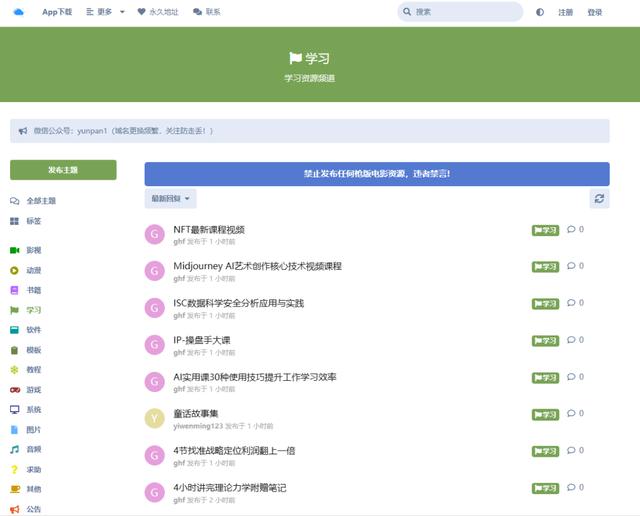Open the 影视 category
Screen dimensions: 640x516
[25, 250]
